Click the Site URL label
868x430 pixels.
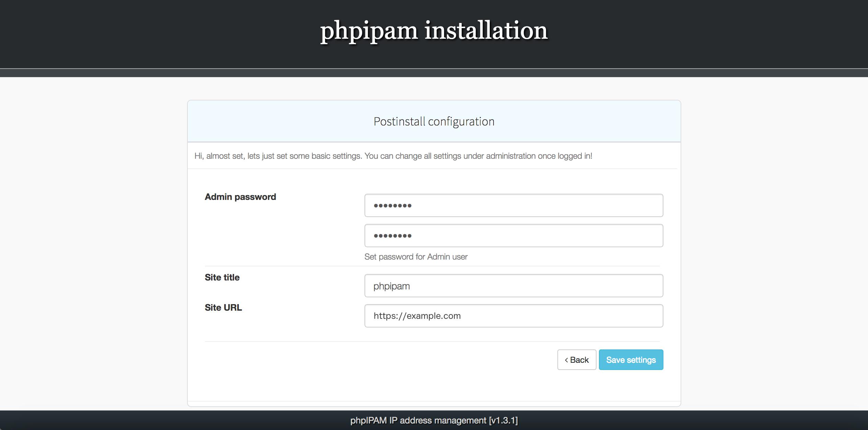[223, 307]
